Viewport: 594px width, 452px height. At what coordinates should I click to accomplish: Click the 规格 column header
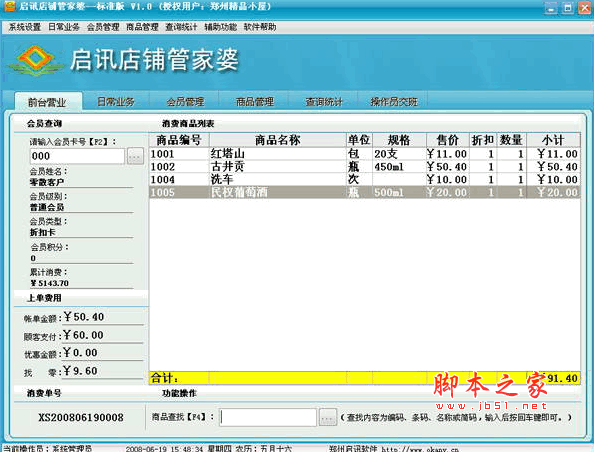click(399, 140)
